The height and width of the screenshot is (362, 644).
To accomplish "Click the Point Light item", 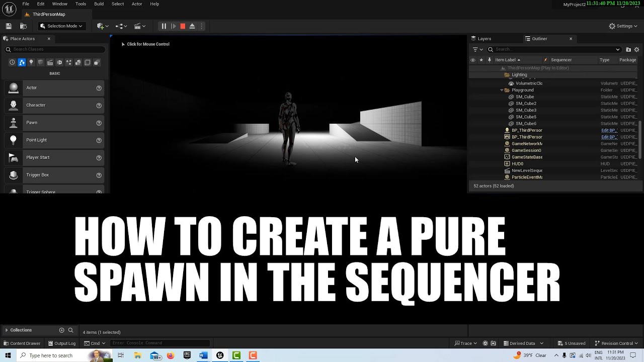I will click(x=54, y=140).
